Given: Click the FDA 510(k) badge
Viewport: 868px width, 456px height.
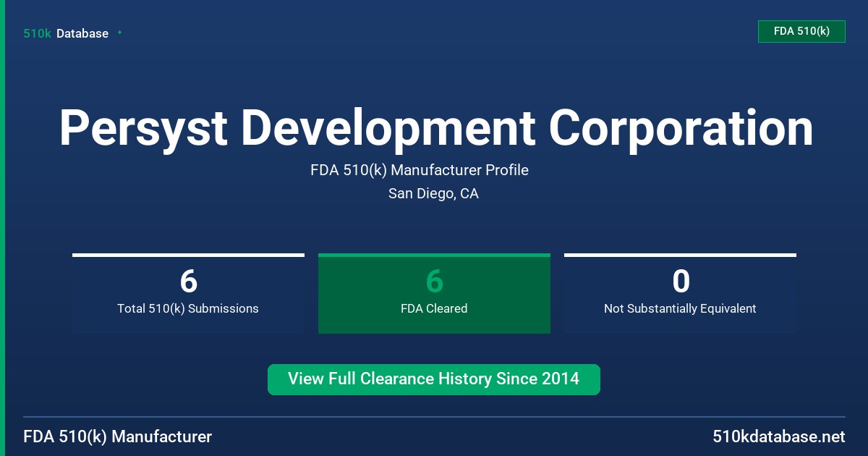Looking at the screenshot, I should click(x=801, y=31).
